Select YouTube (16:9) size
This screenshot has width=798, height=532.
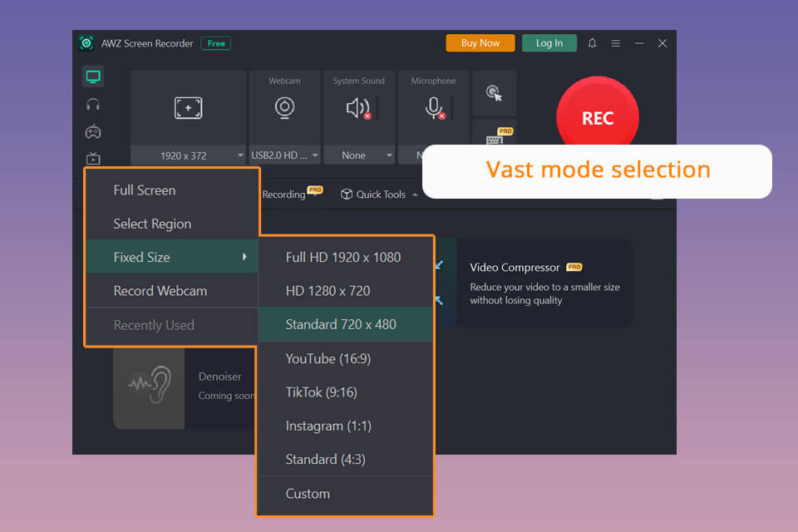(345, 358)
